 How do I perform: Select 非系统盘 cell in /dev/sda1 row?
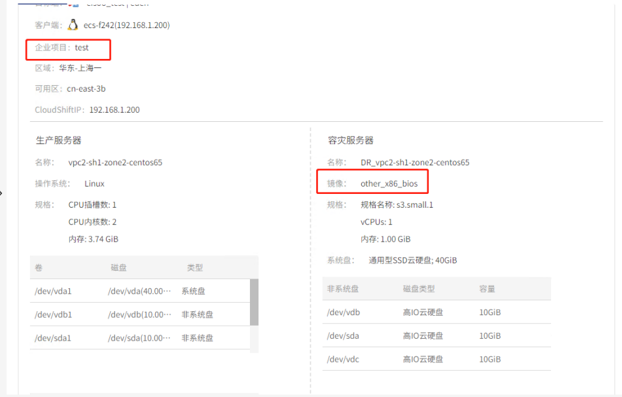tap(197, 338)
